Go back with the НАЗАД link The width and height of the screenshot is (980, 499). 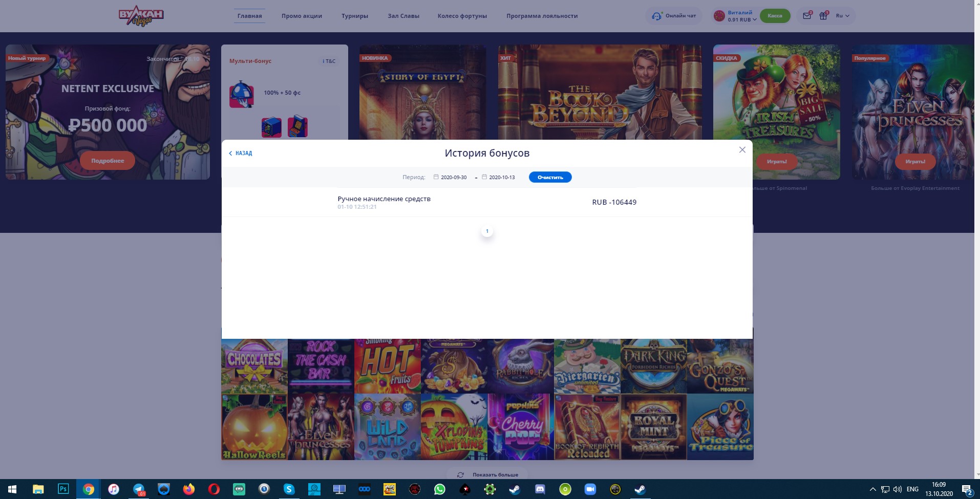click(241, 153)
